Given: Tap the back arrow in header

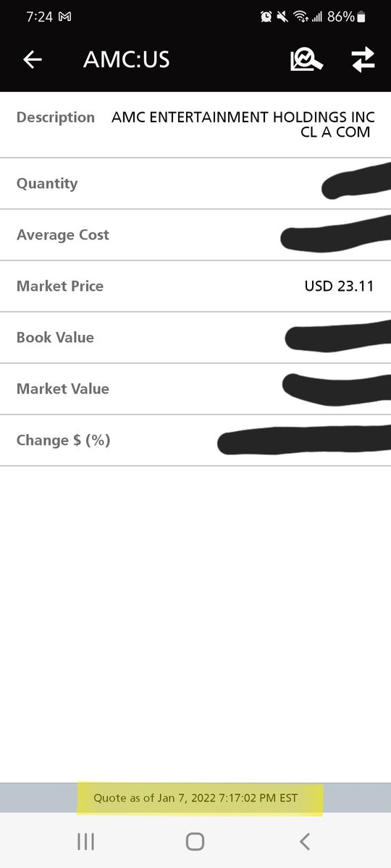Looking at the screenshot, I should pos(33,60).
